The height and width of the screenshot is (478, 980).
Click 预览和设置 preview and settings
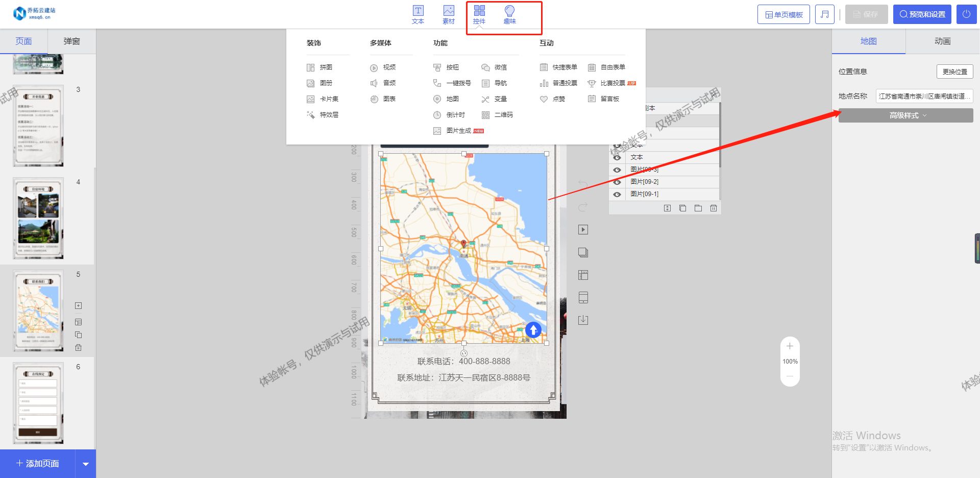click(x=922, y=14)
